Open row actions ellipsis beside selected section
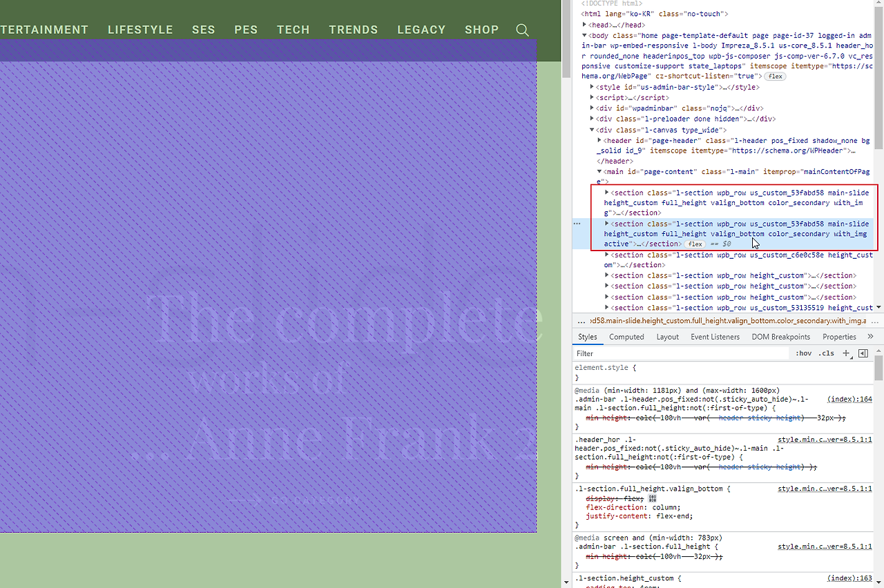Viewport: 884px width, 588px height. coord(577,224)
